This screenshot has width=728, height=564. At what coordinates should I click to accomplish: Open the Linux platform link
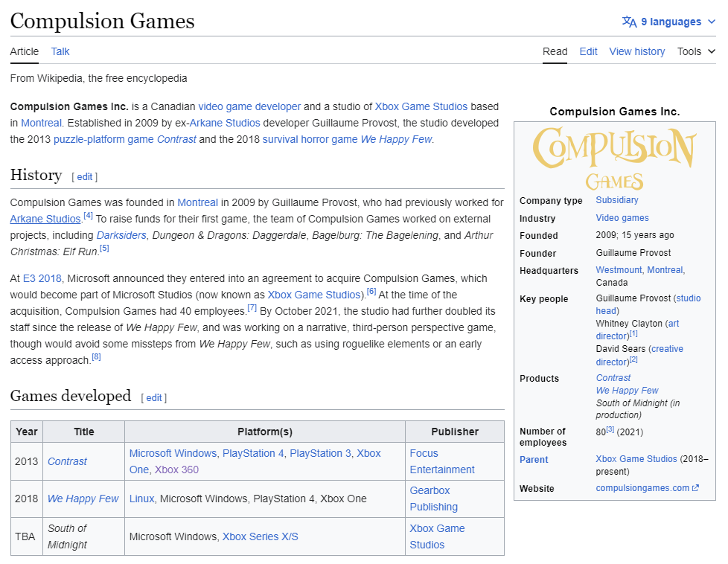pyautogui.click(x=141, y=499)
